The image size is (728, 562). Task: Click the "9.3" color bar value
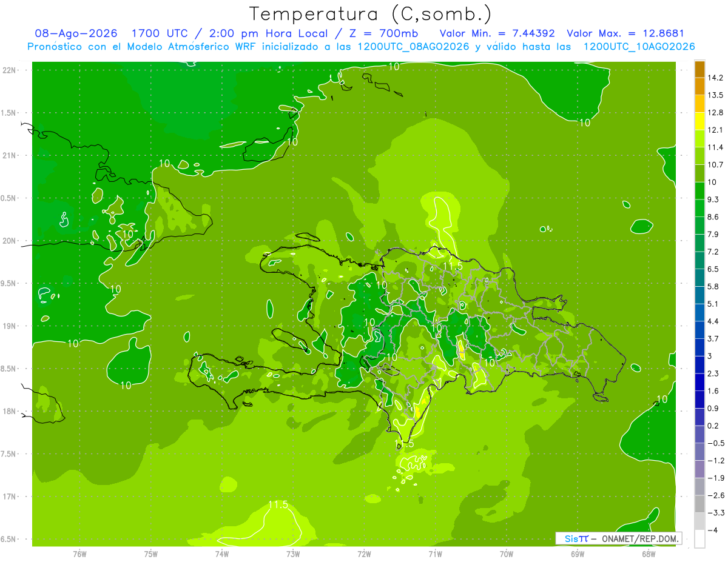713,199
